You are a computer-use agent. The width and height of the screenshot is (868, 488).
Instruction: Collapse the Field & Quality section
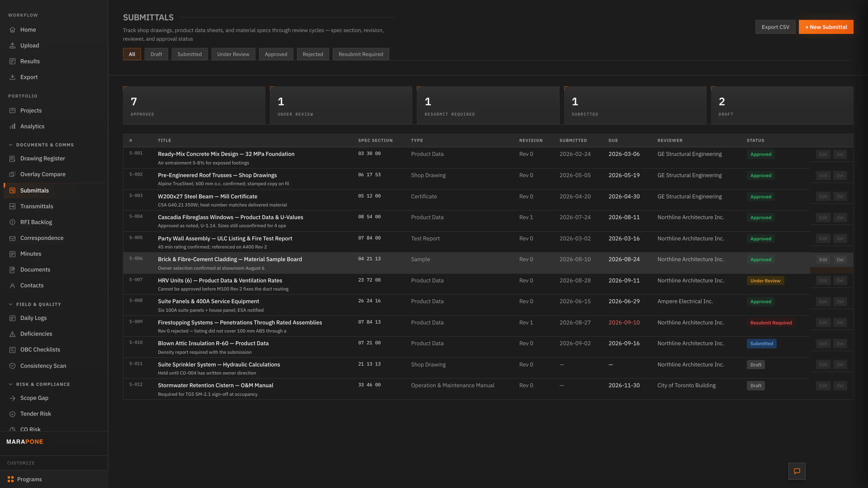(x=35, y=304)
